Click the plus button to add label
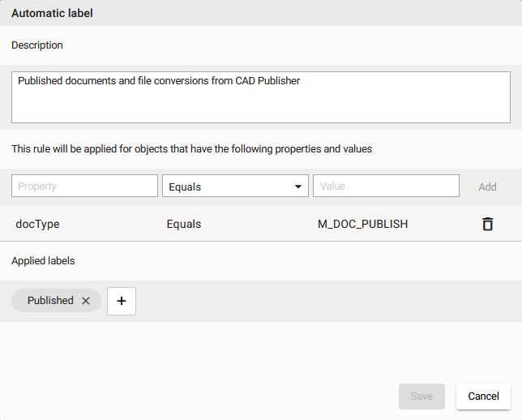522x420 pixels. click(x=122, y=301)
